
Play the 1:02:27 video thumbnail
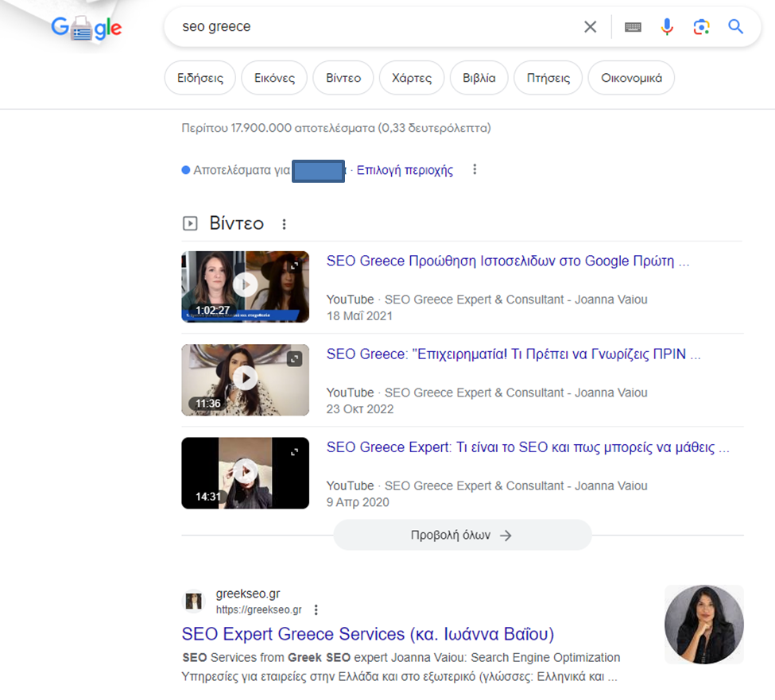point(245,286)
